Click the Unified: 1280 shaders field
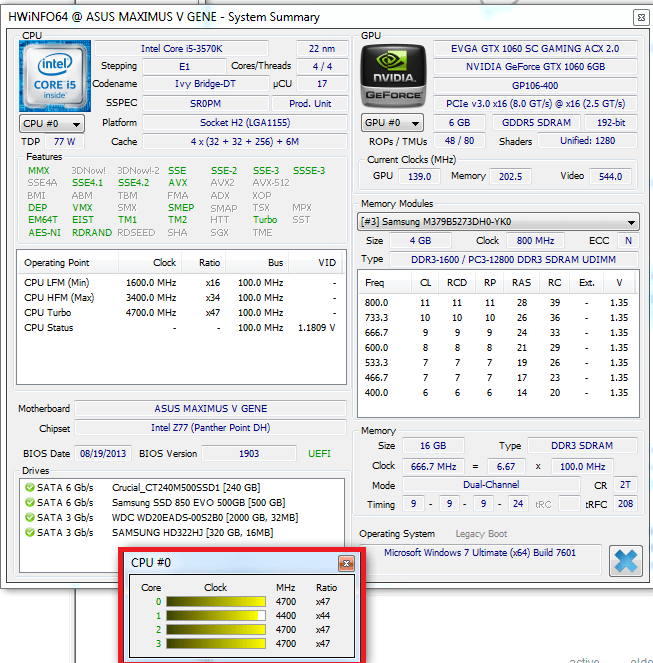Viewport: 653px width, 663px height. click(587, 141)
